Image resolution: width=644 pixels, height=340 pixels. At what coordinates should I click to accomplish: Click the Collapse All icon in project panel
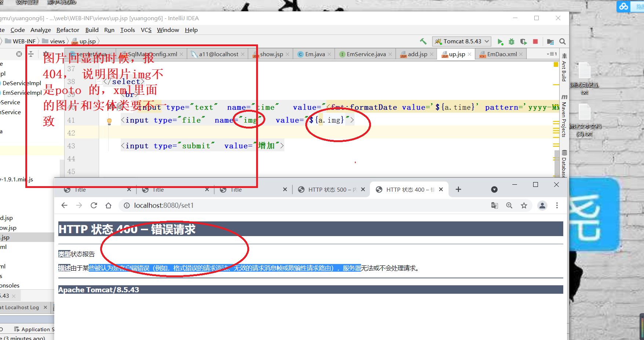31,54
